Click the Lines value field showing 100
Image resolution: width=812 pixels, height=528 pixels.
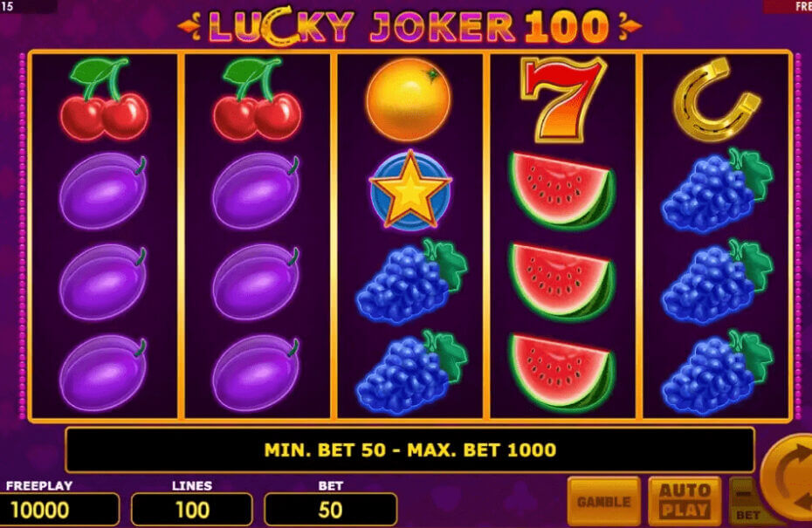click(x=192, y=510)
